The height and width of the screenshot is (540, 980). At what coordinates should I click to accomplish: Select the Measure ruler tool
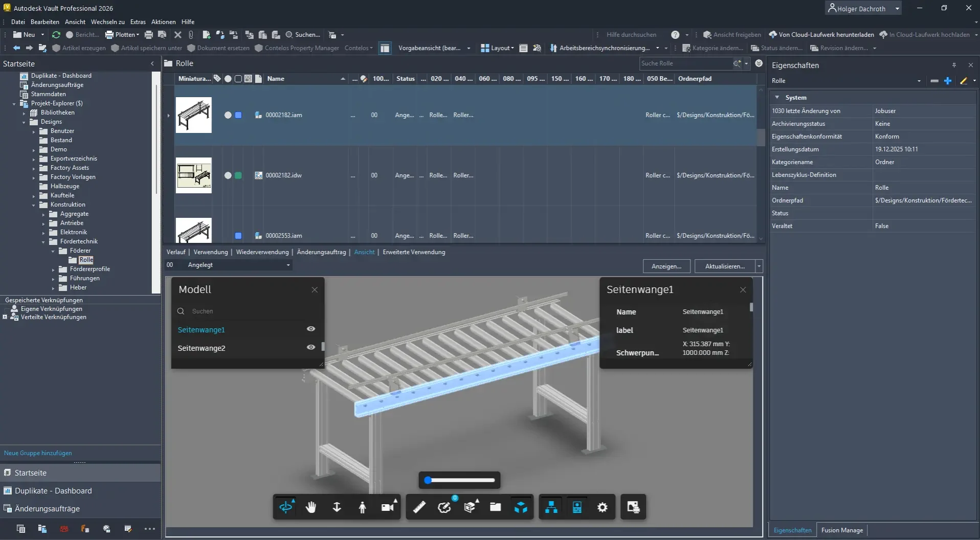[x=419, y=507]
